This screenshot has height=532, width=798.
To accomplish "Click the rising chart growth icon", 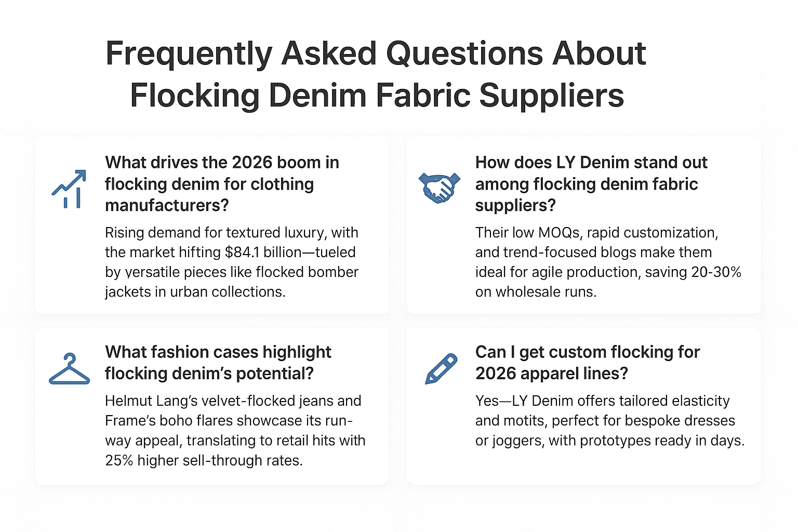I will coord(69,189).
